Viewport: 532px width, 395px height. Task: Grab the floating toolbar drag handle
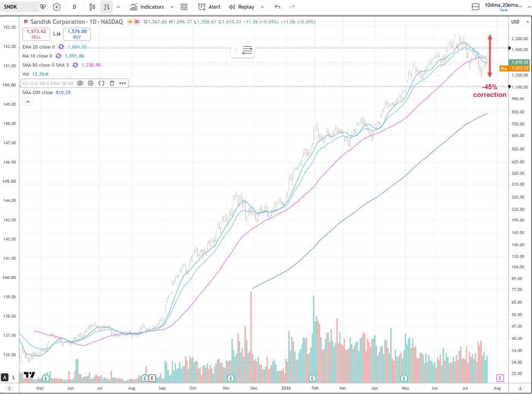click(236, 50)
